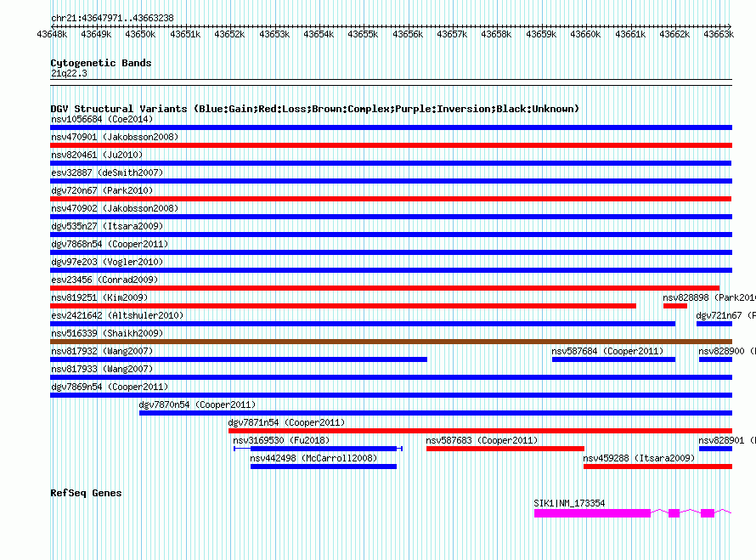This screenshot has height=560, width=756.
Task: Open variant esv2421642 (Altshuler2010) label
Action: pyautogui.click(x=117, y=315)
